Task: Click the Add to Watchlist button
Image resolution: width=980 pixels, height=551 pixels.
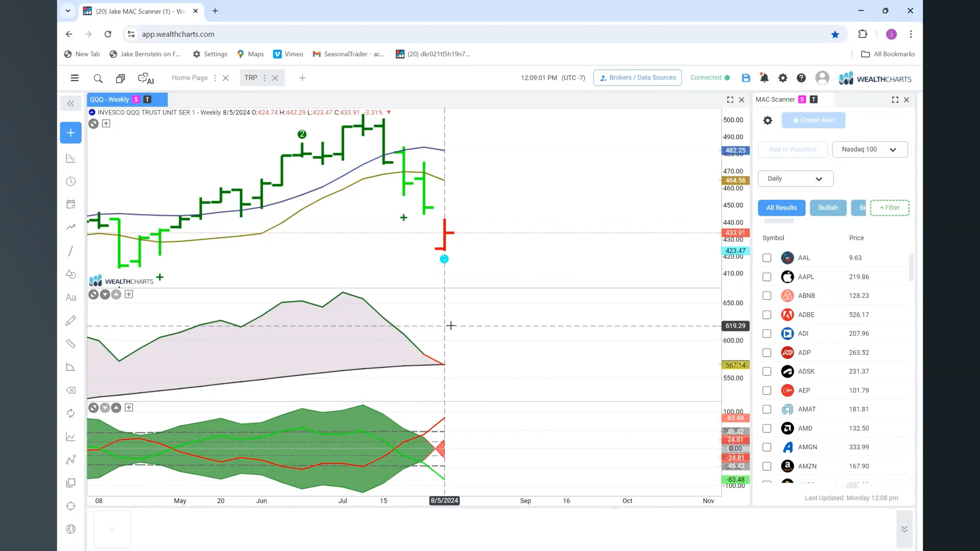Action: [x=793, y=149]
